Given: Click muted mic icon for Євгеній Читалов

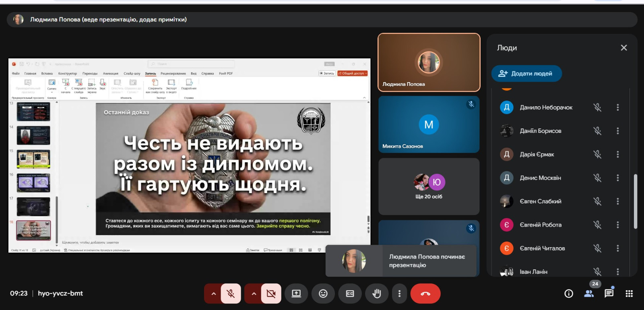Looking at the screenshot, I should [x=597, y=248].
